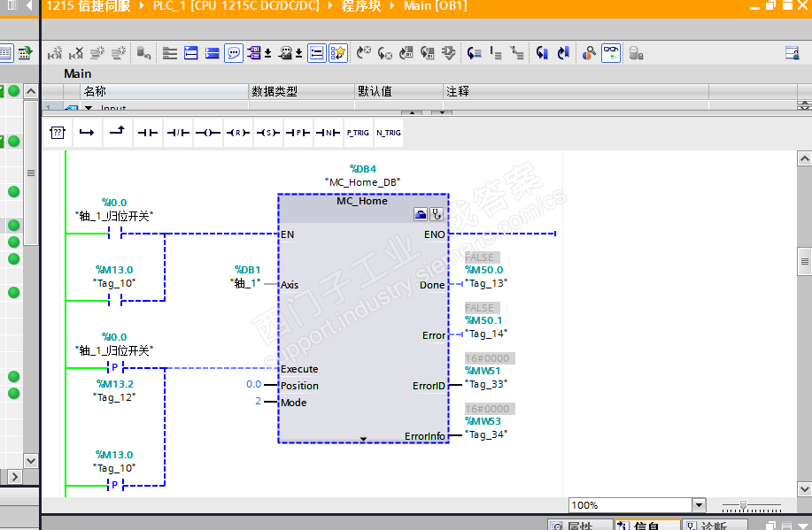The width and height of the screenshot is (812, 530).
Task: Adjust the zoom slider handle
Action: 743,504
